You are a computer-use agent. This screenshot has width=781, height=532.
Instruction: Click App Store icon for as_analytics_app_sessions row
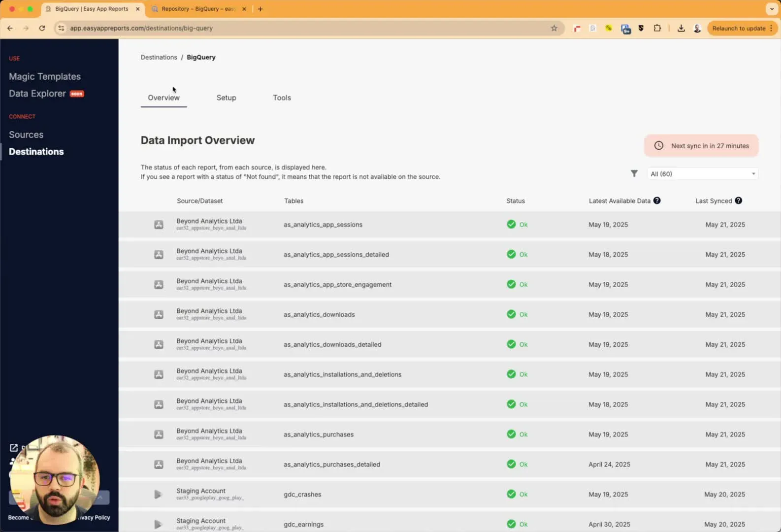(x=159, y=225)
